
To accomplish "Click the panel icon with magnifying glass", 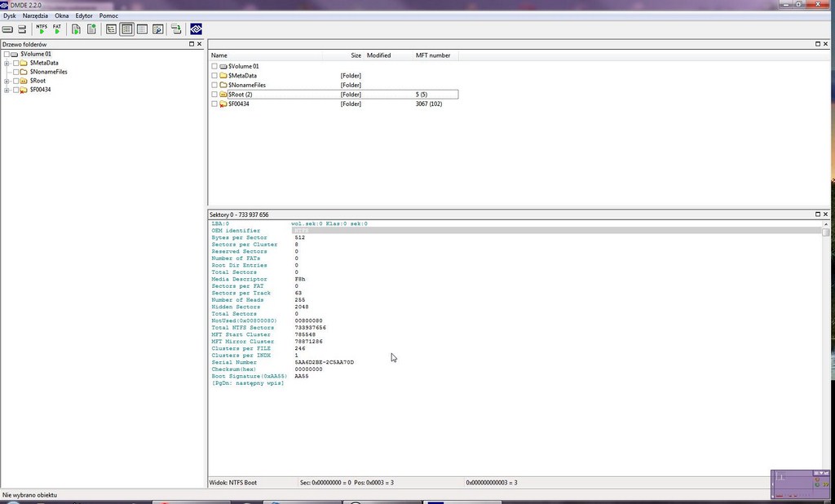I will [157, 29].
